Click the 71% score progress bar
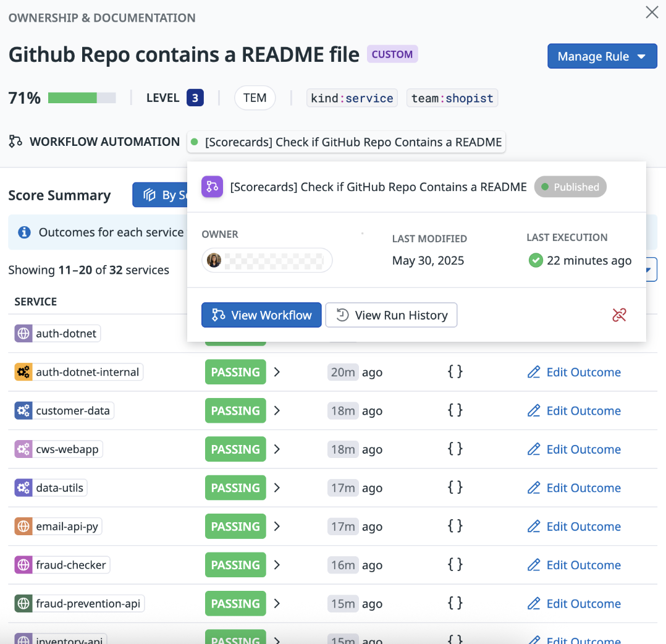 [x=82, y=98]
